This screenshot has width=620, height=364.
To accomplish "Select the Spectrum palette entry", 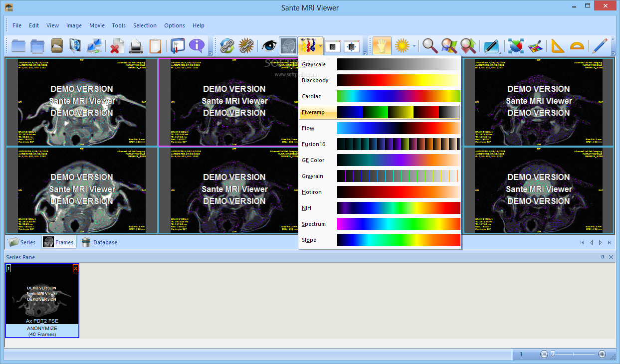I will click(380, 224).
